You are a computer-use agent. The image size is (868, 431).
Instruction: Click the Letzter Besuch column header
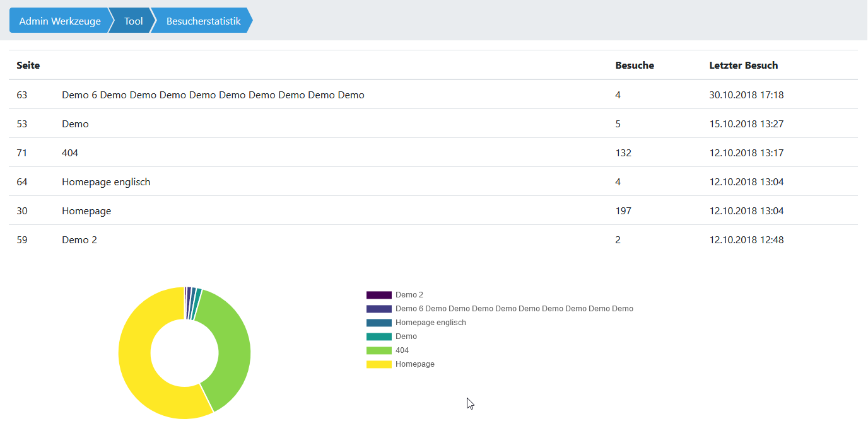pyautogui.click(x=744, y=65)
